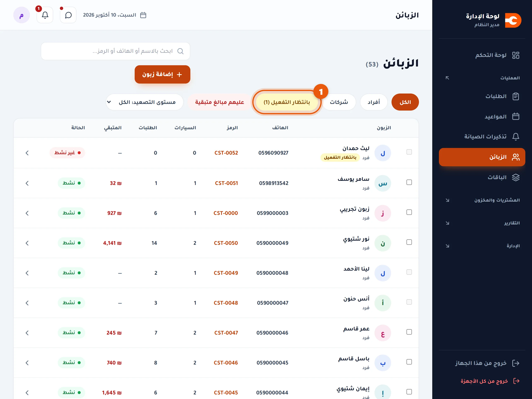The height and width of the screenshot is (399, 532).
Task: Click avatar of عمر قاسم
Action: click(x=383, y=333)
